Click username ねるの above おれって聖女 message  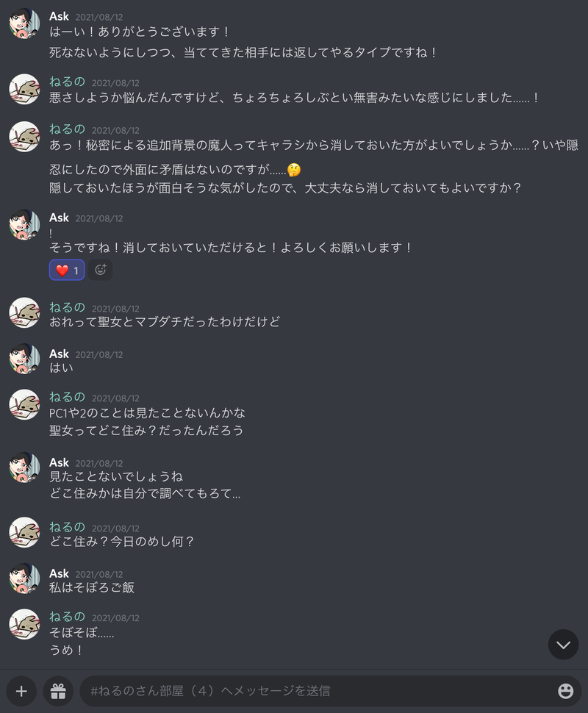(68, 308)
